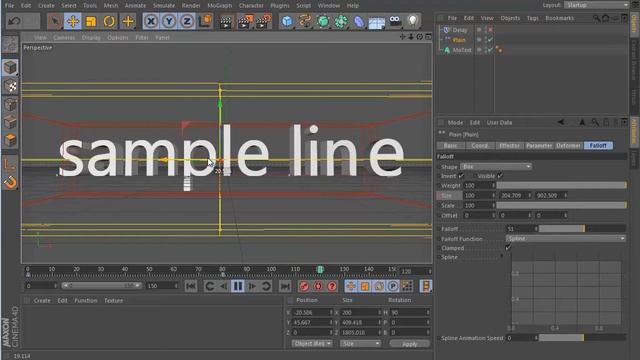Toggle MoText enable checkmark
Image resolution: width=640 pixels, height=360 pixels.
[x=490, y=50]
